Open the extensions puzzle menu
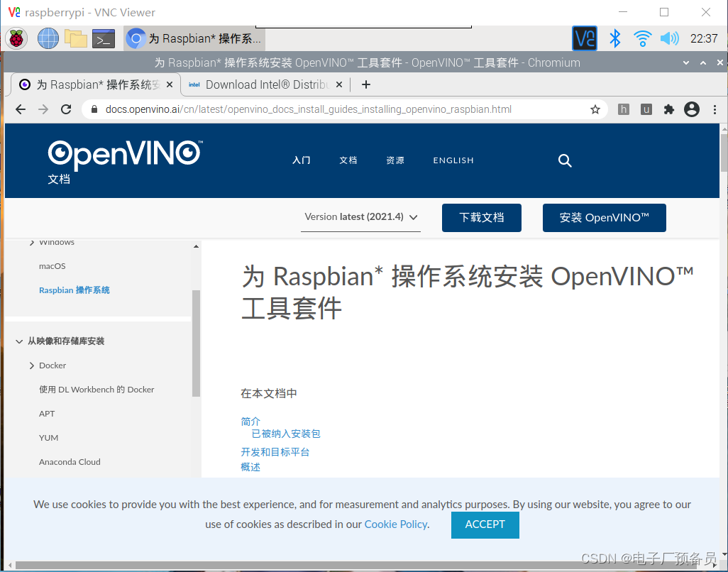The width and height of the screenshot is (728, 572). coord(669,109)
